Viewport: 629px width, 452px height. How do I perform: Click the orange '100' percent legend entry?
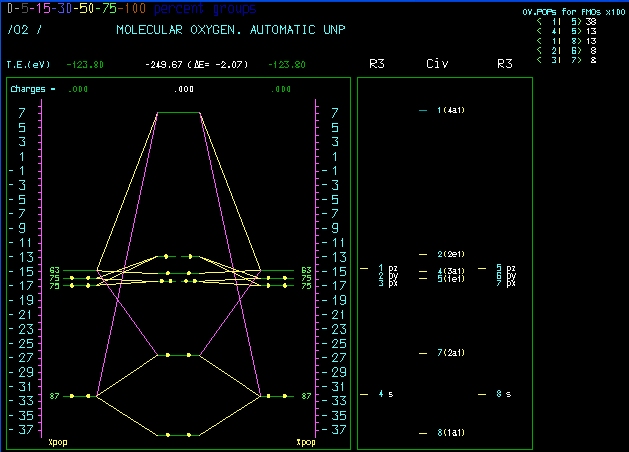coord(135,8)
